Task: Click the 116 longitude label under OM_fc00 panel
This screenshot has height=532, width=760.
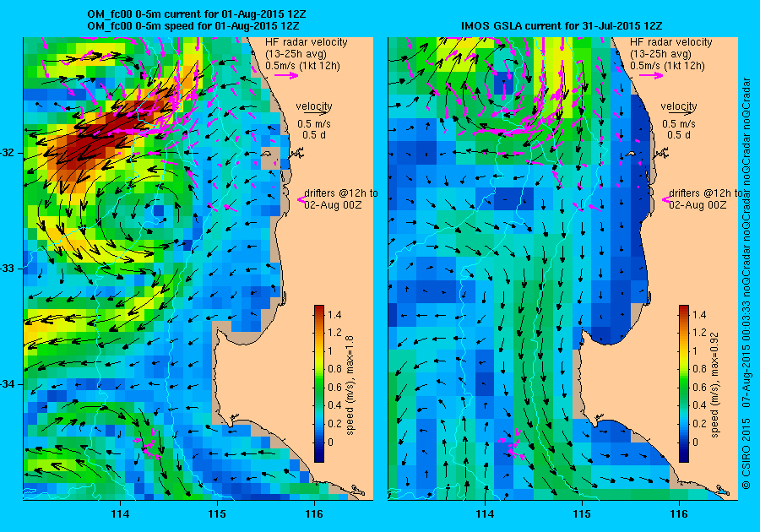Action: coord(314,514)
